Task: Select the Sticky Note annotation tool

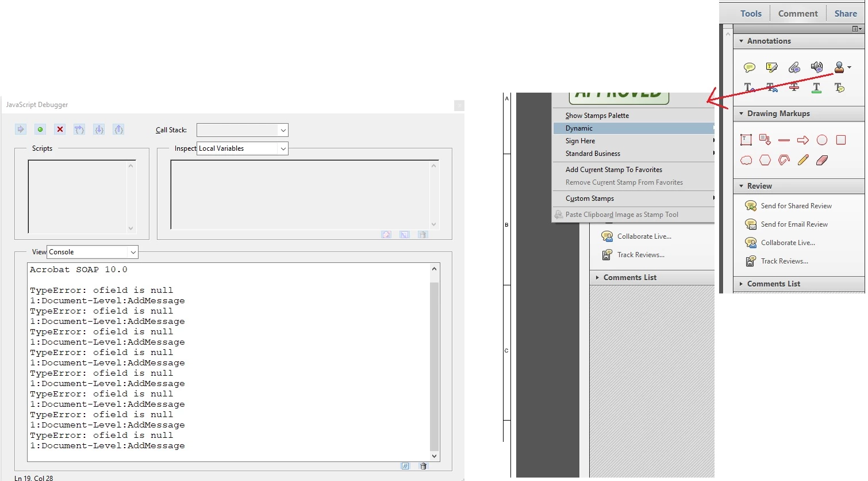Action: point(749,68)
